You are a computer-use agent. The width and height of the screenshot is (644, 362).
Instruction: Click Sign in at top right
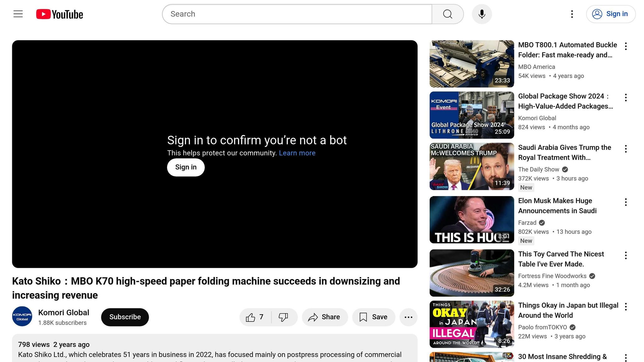pyautogui.click(x=610, y=14)
